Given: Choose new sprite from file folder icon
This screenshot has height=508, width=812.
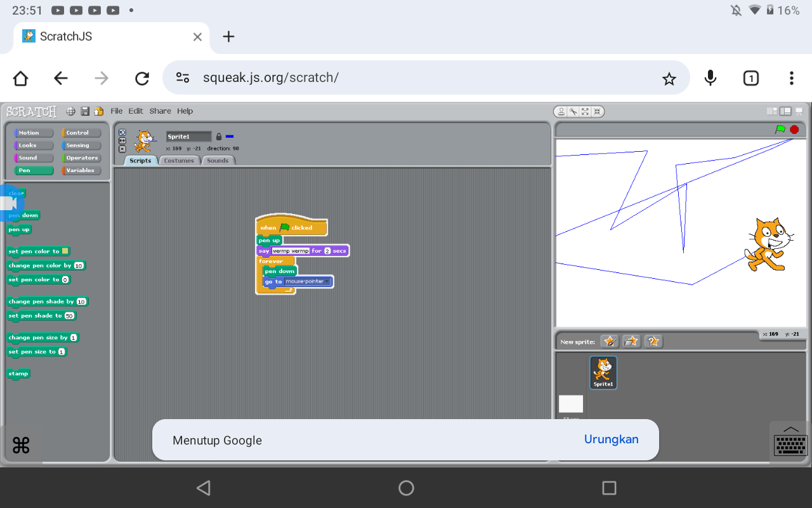Looking at the screenshot, I should coord(631,342).
